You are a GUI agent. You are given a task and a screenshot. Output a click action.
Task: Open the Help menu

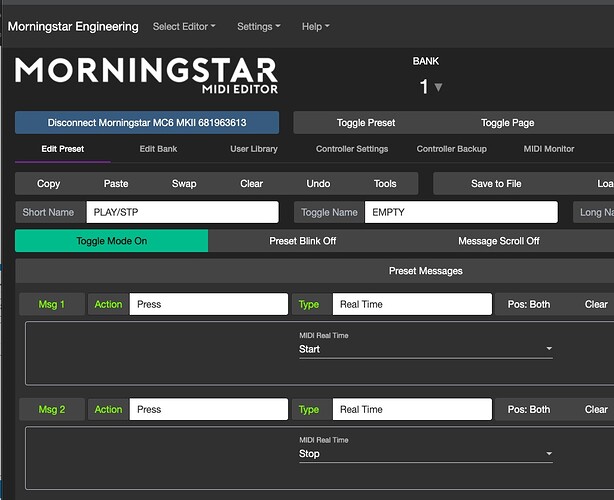click(315, 27)
